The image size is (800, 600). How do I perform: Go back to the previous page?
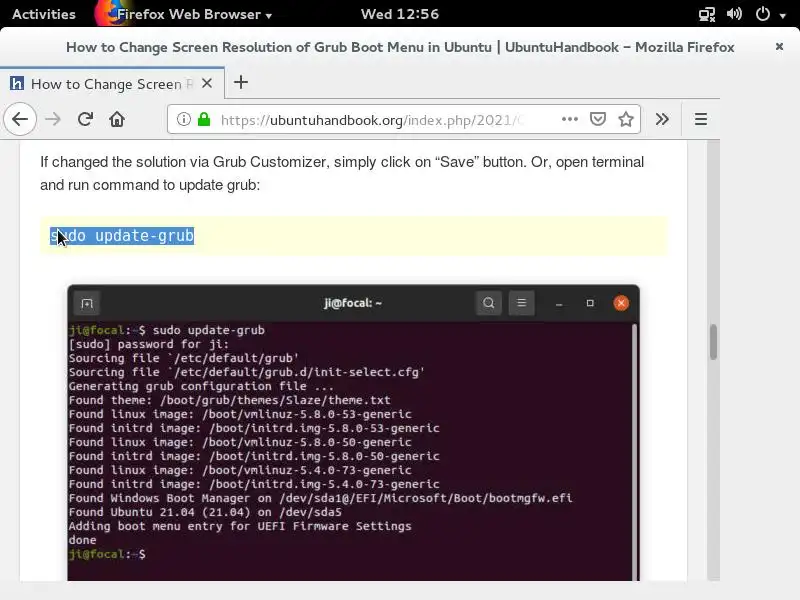(20, 119)
